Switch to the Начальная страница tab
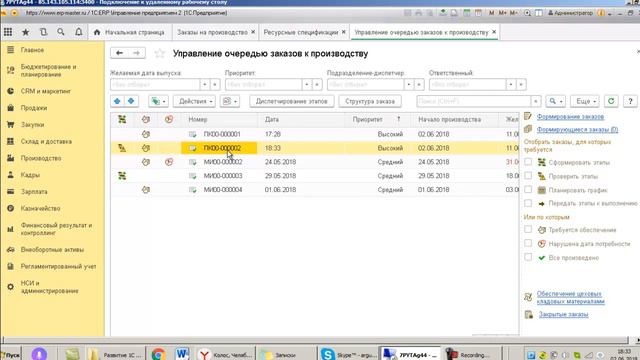The image size is (640, 360). point(129,32)
